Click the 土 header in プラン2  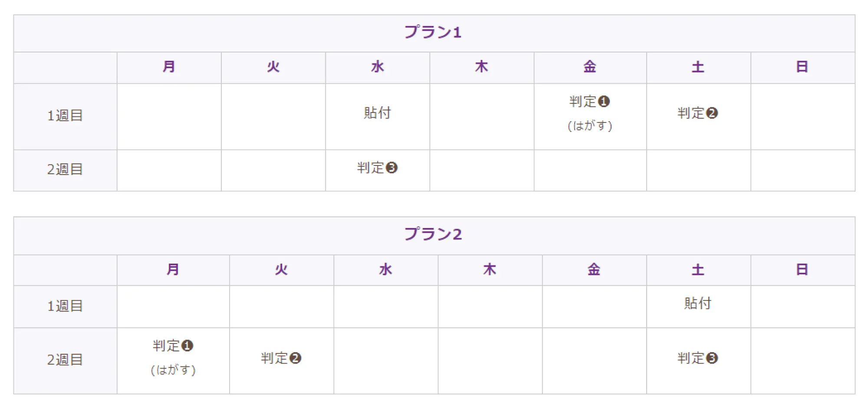coord(698,270)
